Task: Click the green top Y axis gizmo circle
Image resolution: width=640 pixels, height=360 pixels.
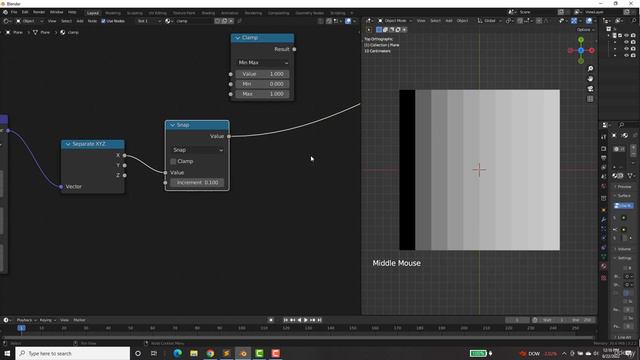Action: tap(581, 40)
